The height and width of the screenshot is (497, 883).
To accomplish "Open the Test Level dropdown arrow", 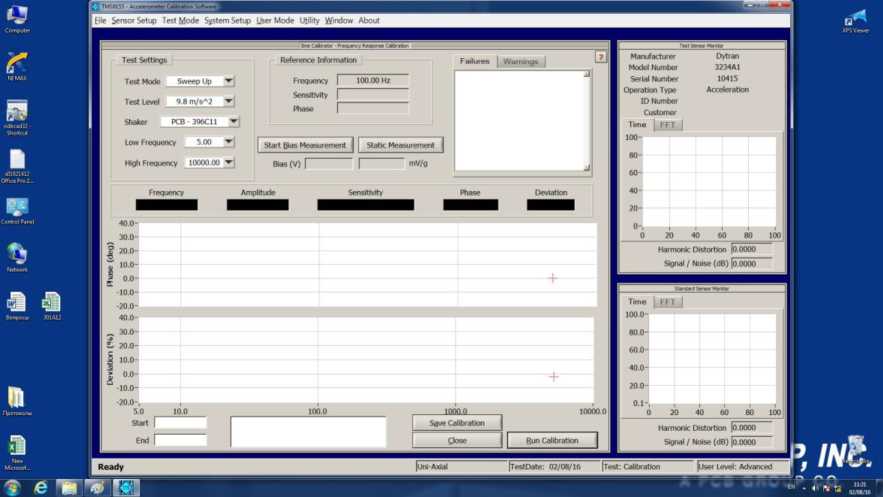I will point(229,101).
